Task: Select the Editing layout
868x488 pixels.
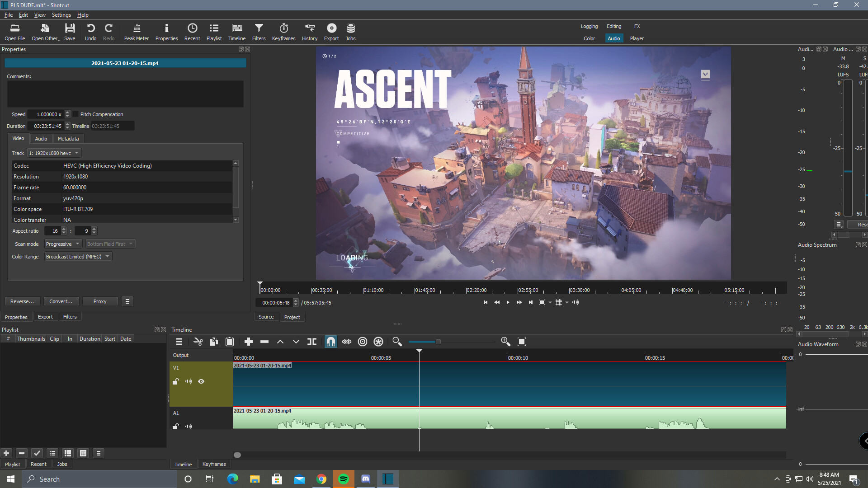Action: click(x=613, y=26)
